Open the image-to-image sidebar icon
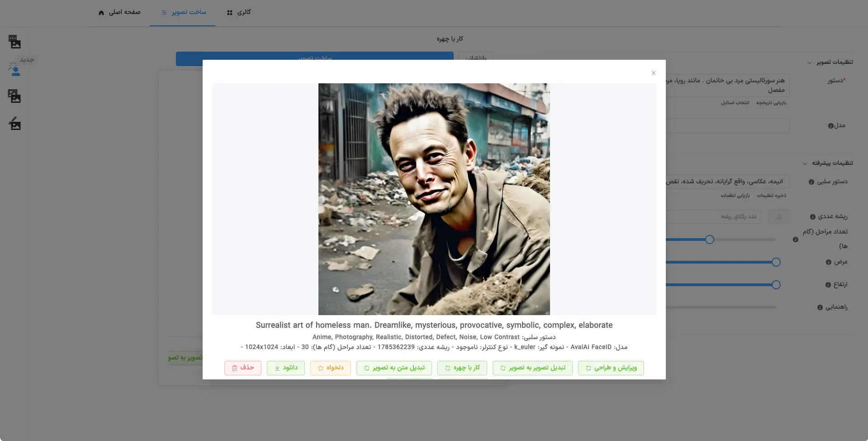This screenshot has height=441, width=868. coord(14,96)
